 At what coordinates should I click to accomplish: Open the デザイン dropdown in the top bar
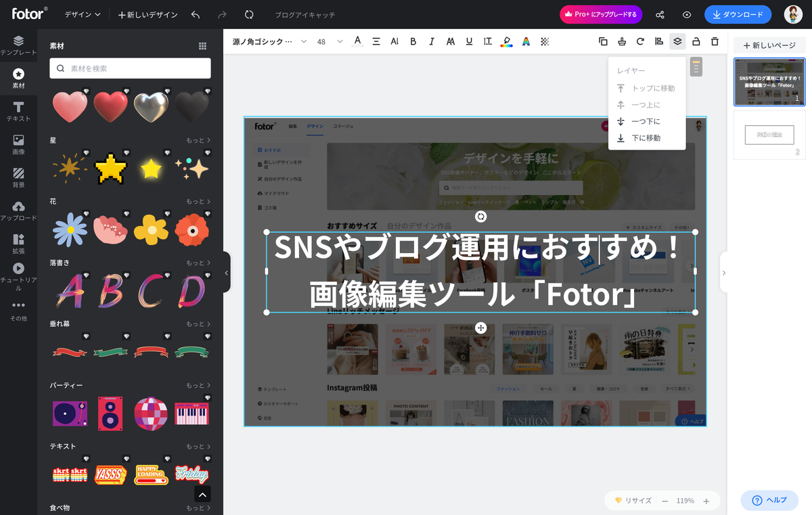[x=83, y=13]
